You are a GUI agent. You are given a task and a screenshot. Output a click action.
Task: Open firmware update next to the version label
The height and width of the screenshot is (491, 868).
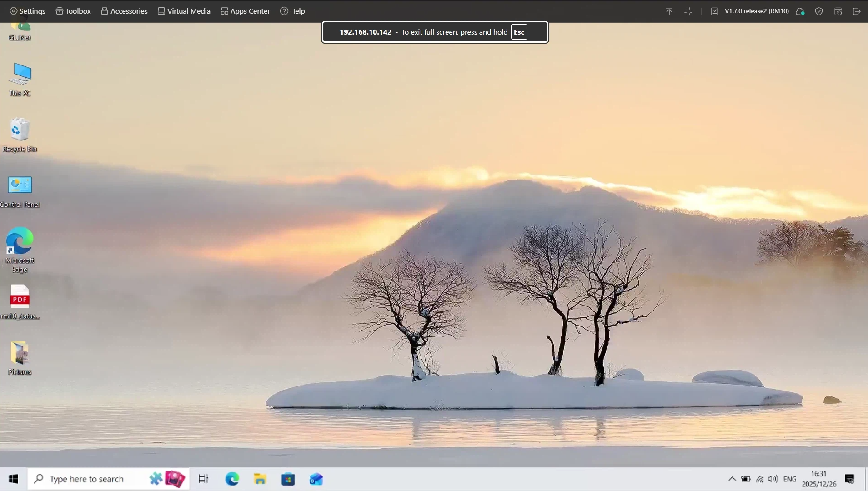pyautogui.click(x=714, y=11)
